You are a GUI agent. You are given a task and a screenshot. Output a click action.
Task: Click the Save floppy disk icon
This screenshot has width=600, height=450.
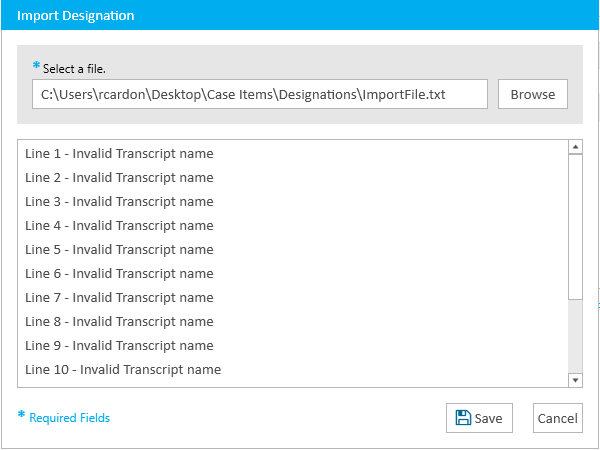(x=463, y=418)
